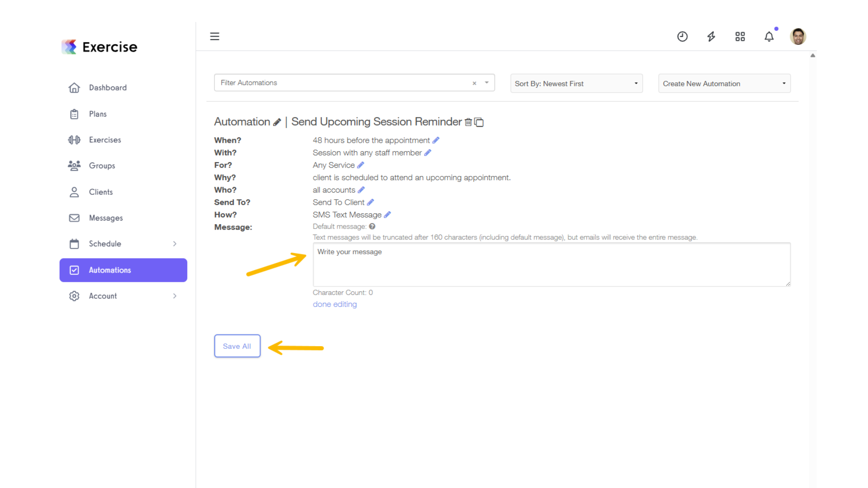The width and height of the screenshot is (868, 488).
Task: Edit the Any Service pencil
Action: [x=360, y=165]
